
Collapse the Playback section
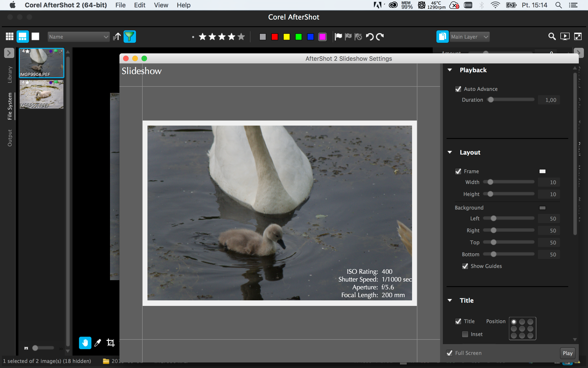click(x=450, y=70)
